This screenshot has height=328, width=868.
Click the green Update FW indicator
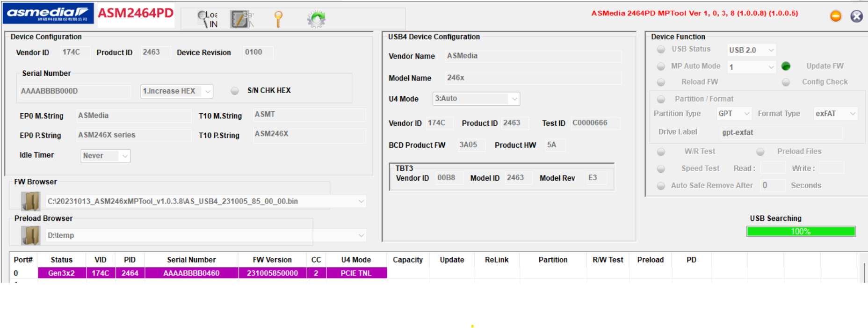(786, 66)
